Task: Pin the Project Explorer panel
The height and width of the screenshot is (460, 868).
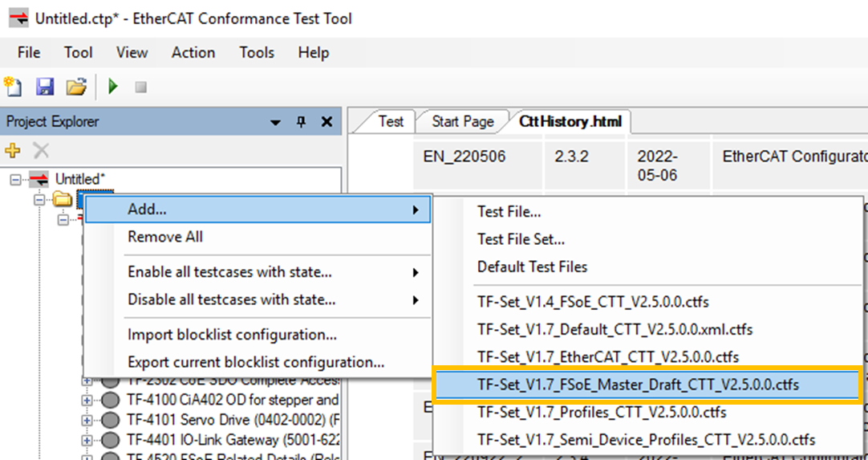Action: 301,122
